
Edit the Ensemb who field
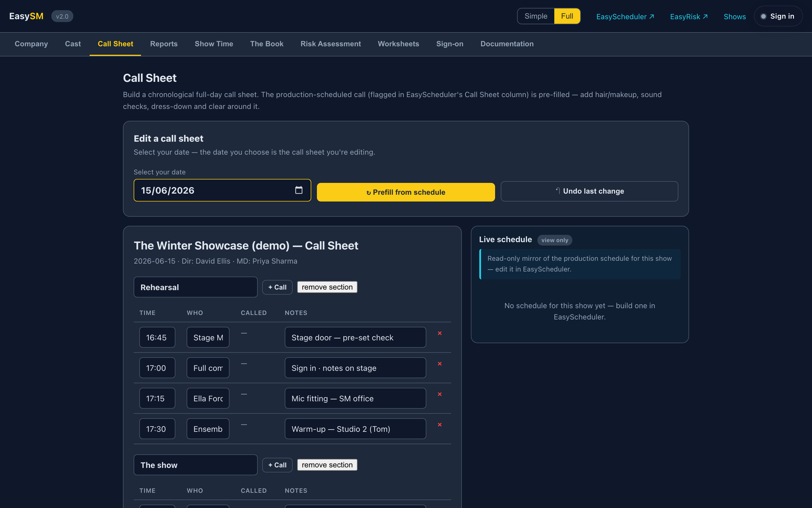tap(208, 429)
